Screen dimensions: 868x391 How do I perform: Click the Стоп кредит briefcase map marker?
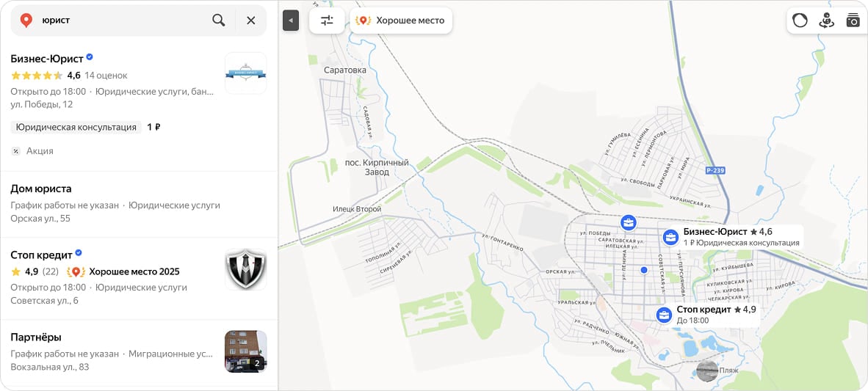[x=664, y=315]
